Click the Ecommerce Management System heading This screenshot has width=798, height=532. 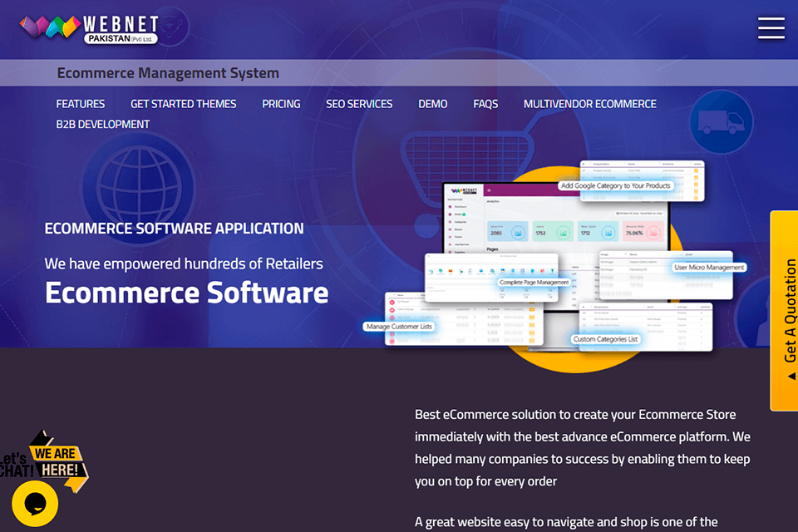click(x=168, y=73)
